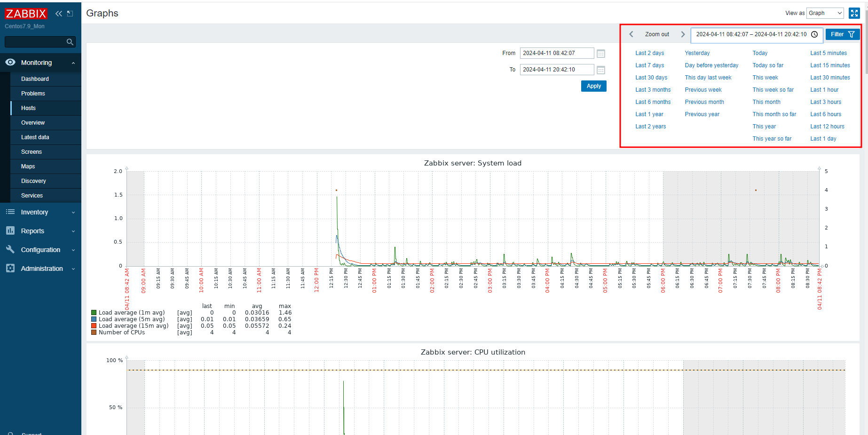Select Yesterday time range
868x435 pixels.
[x=697, y=53]
